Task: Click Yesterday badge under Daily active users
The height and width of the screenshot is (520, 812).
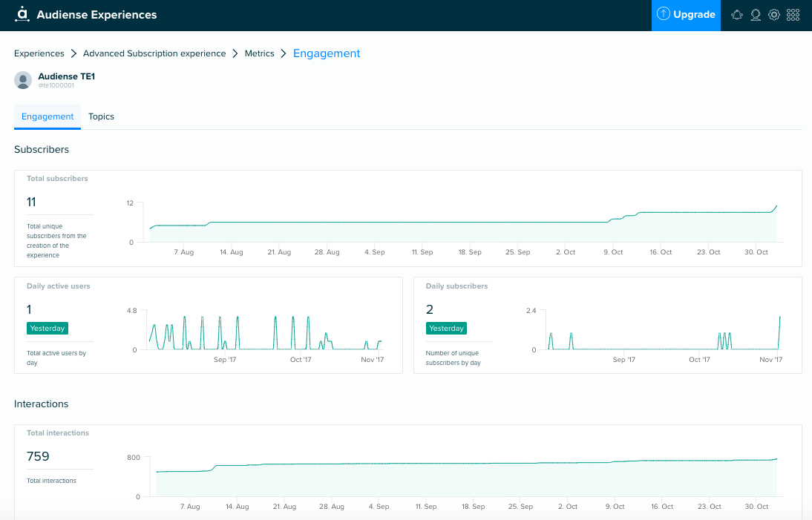Action: (48, 328)
